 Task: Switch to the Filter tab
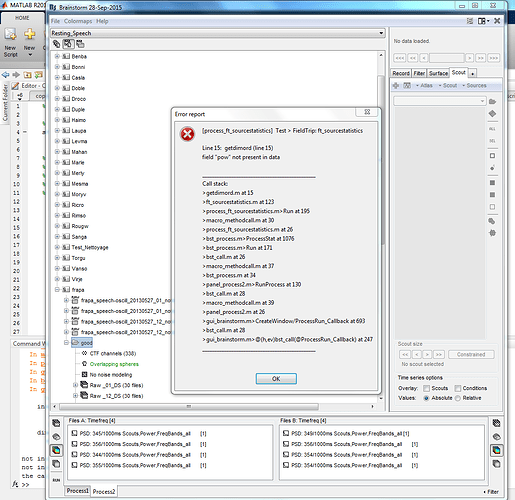(x=419, y=73)
